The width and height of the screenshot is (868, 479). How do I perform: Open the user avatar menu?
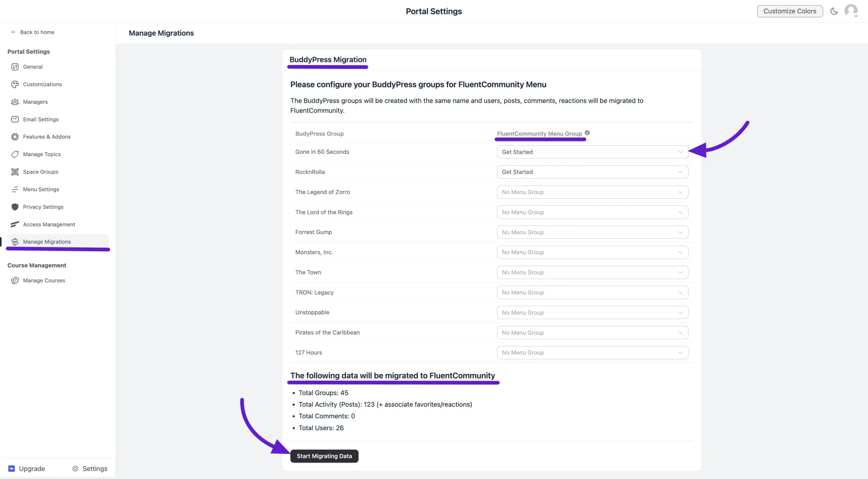click(x=851, y=11)
